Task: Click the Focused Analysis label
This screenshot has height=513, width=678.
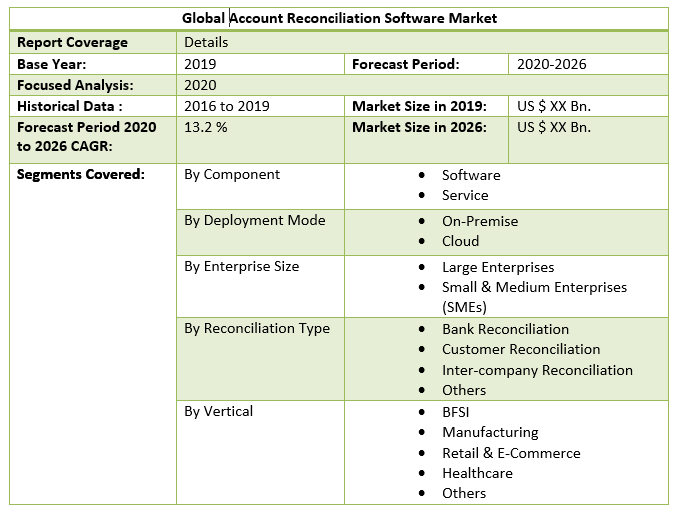Action: click(75, 85)
